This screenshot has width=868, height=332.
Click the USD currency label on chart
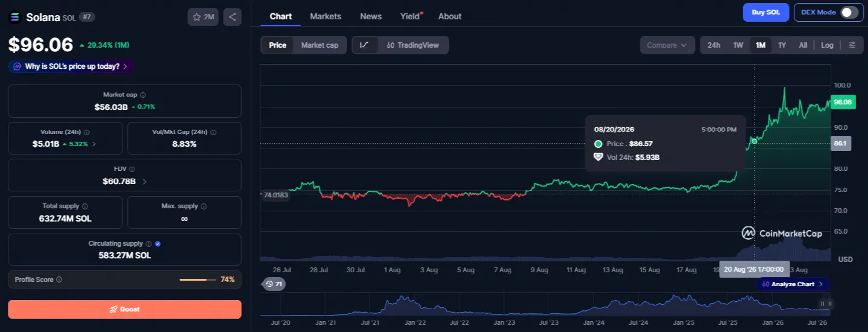(845, 259)
